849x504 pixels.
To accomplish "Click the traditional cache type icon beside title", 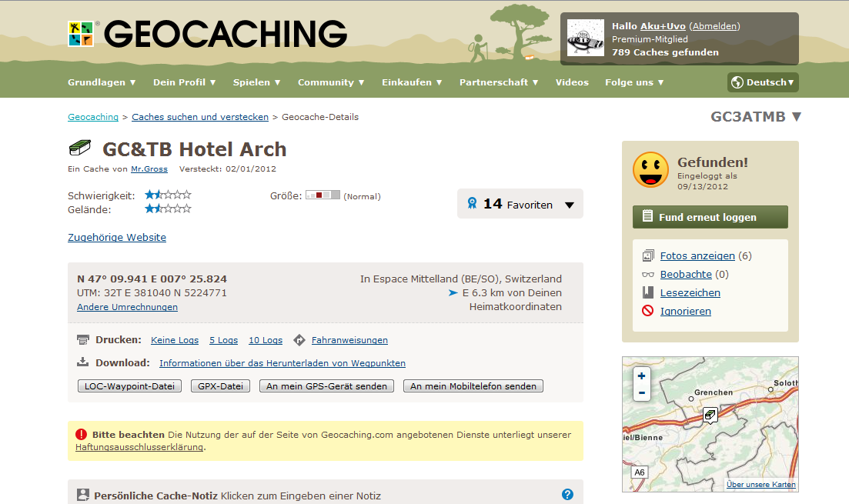I will (80, 148).
